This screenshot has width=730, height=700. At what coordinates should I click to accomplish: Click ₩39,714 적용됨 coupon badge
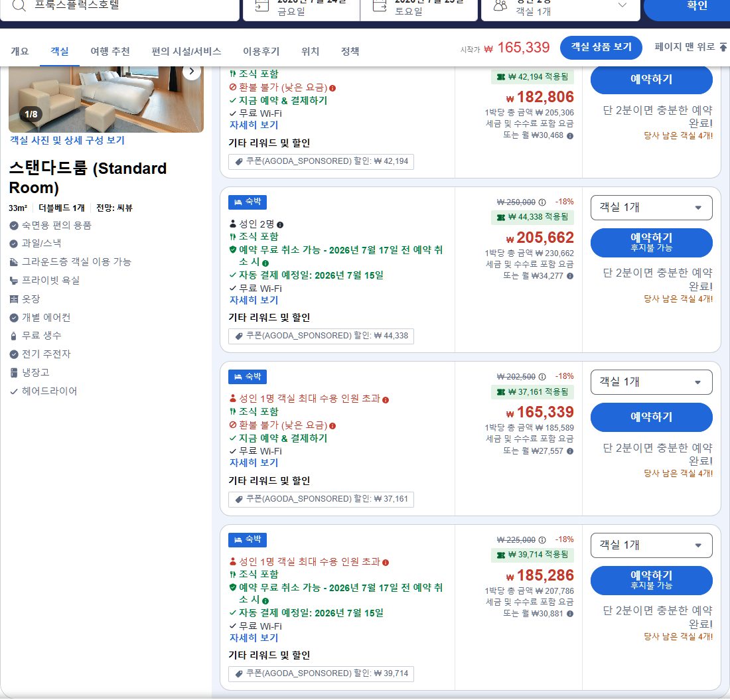coord(532,555)
